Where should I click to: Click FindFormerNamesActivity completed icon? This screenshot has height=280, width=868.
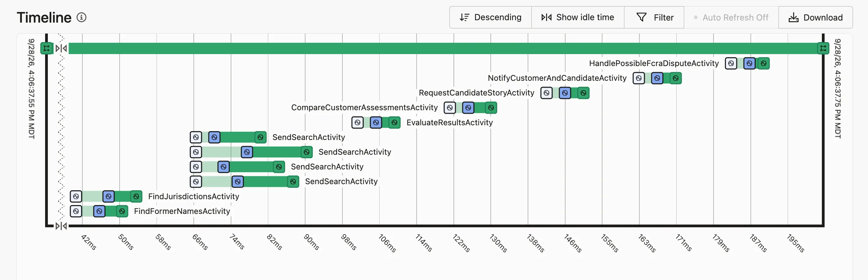click(x=122, y=211)
